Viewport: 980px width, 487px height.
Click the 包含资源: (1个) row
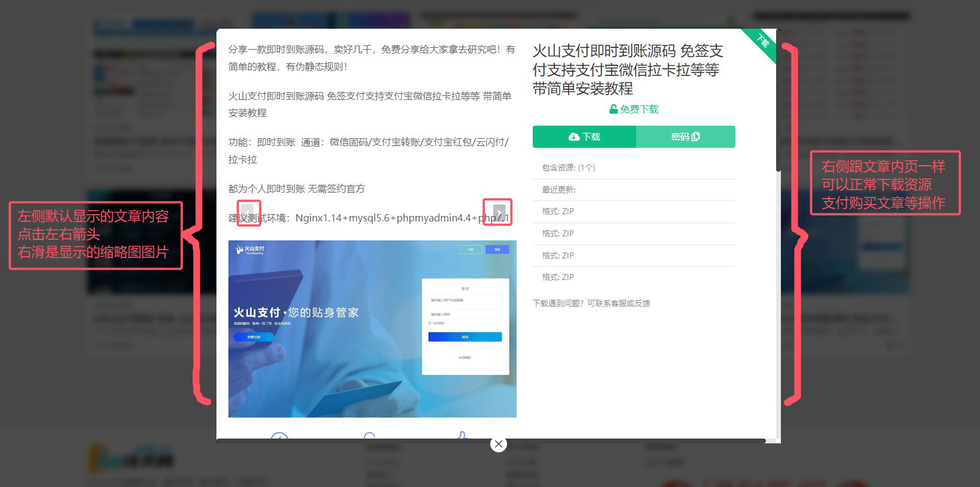(x=634, y=168)
